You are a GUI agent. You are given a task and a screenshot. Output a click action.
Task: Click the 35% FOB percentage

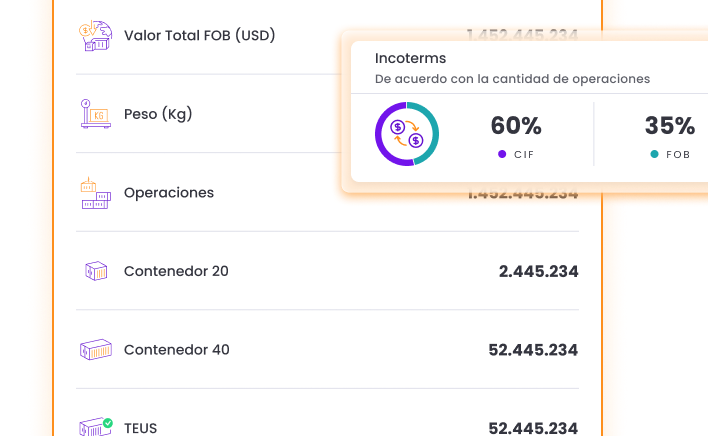click(670, 125)
